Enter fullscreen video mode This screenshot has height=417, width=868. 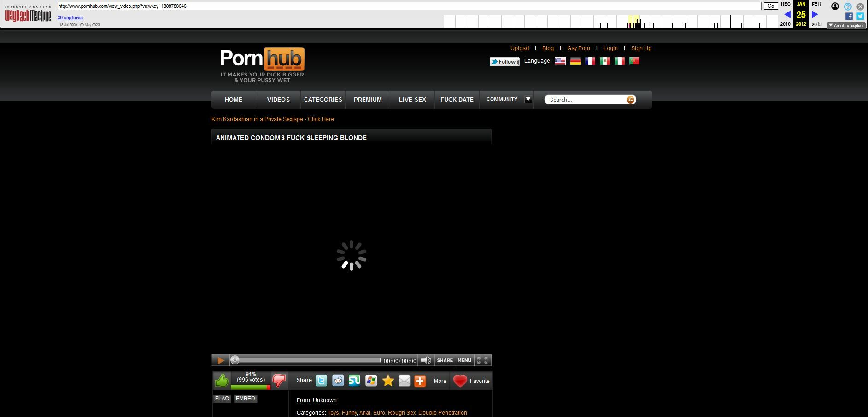point(482,360)
